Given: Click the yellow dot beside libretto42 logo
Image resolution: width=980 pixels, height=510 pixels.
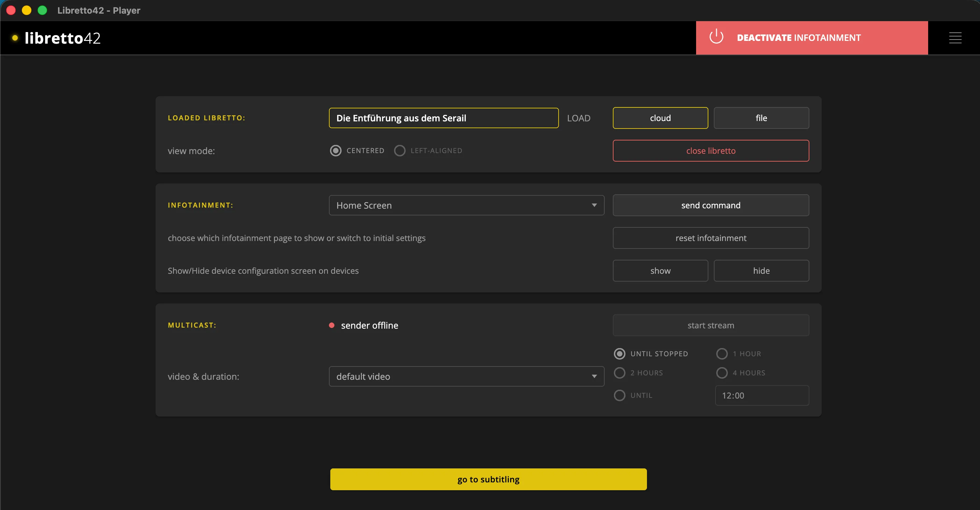Looking at the screenshot, I should pos(15,37).
